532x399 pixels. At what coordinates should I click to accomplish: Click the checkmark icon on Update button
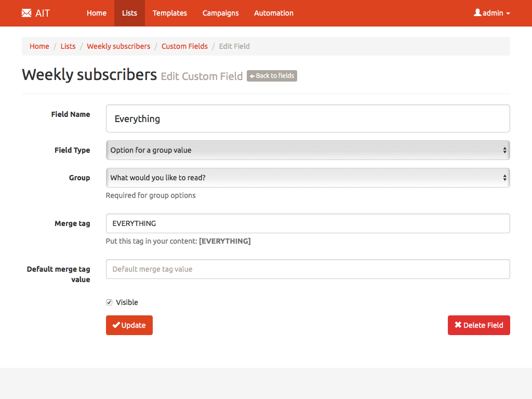tap(116, 325)
